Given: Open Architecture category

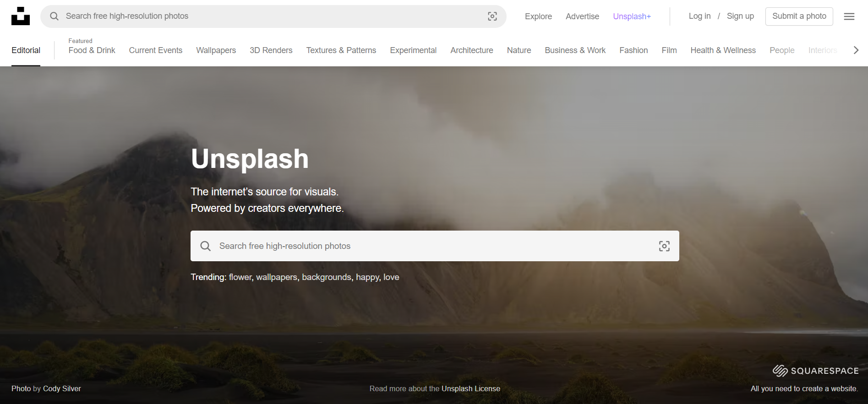Looking at the screenshot, I should point(472,50).
